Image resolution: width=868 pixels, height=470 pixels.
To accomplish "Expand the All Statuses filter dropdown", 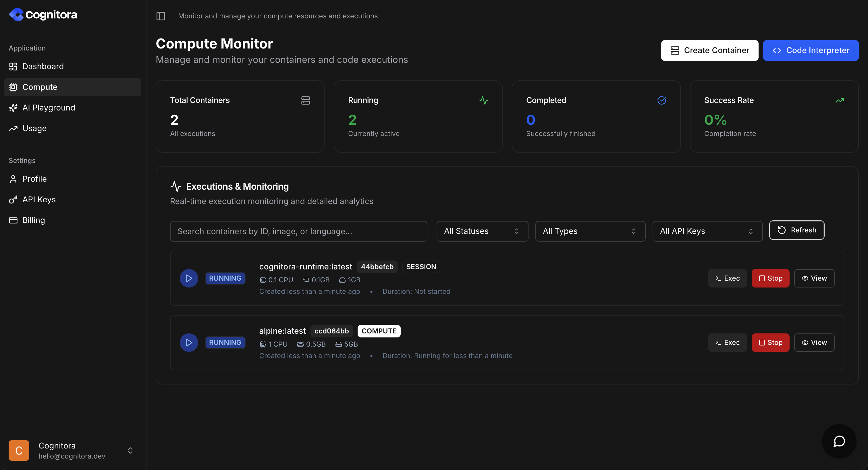I will [x=482, y=231].
